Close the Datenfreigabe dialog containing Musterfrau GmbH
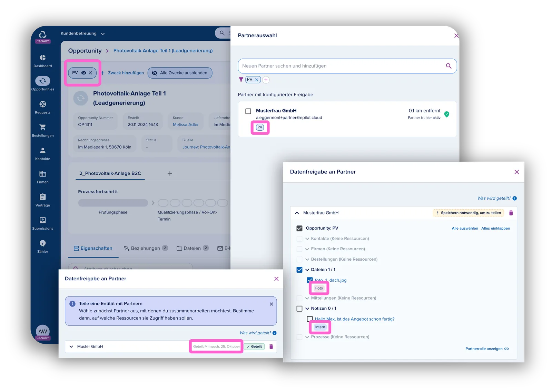552x392 pixels. click(516, 172)
